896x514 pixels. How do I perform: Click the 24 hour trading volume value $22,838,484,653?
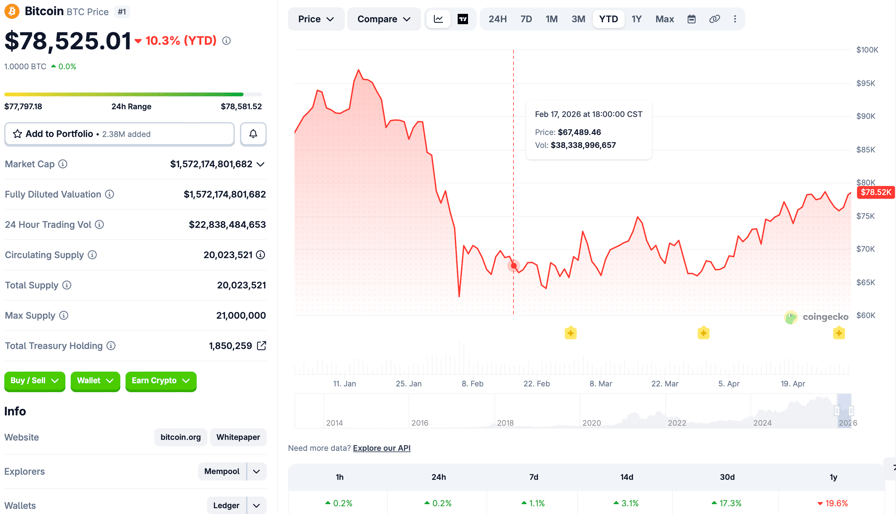[227, 224]
